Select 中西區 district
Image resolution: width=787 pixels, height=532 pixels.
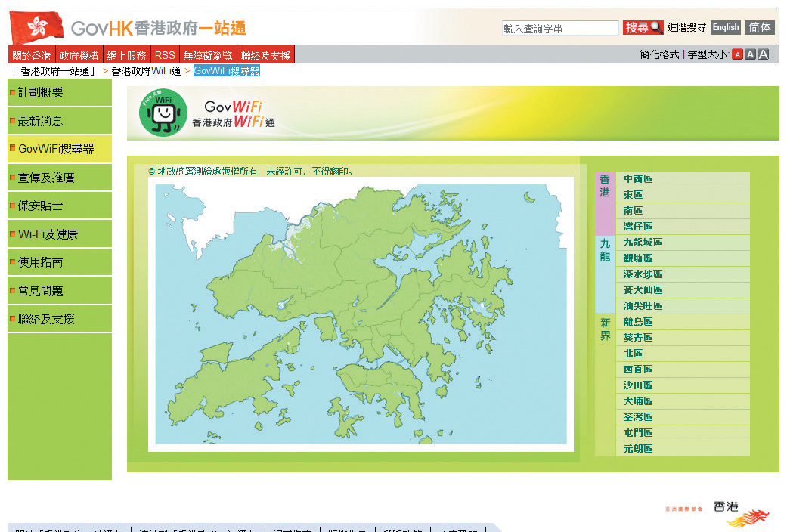[x=683, y=179]
